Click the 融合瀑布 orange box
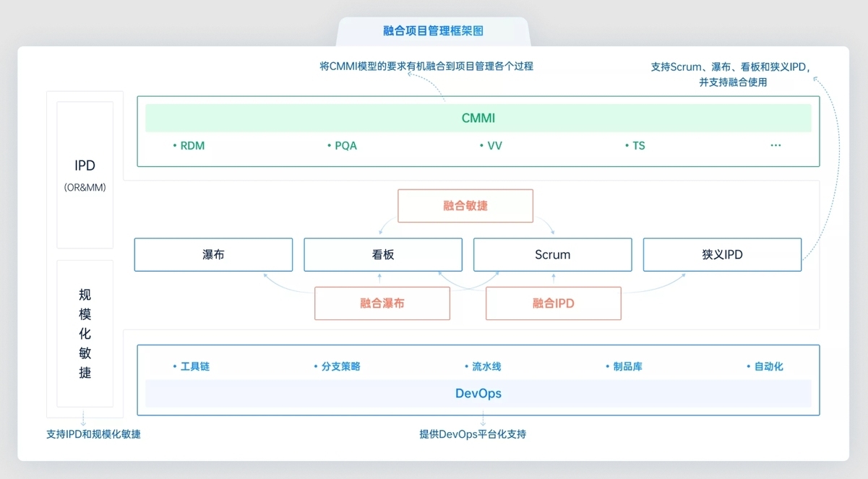This screenshot has height=479, width=868. click(x=382, y=303)
